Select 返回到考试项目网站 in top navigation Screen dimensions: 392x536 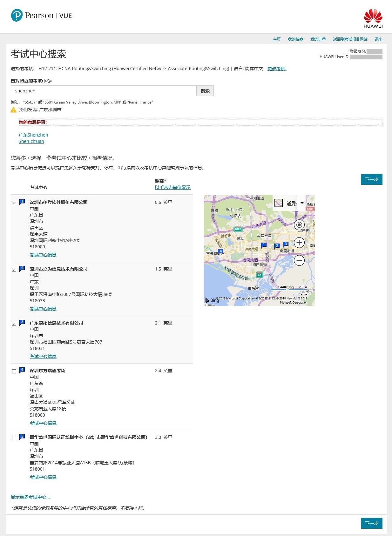[350, 39]
